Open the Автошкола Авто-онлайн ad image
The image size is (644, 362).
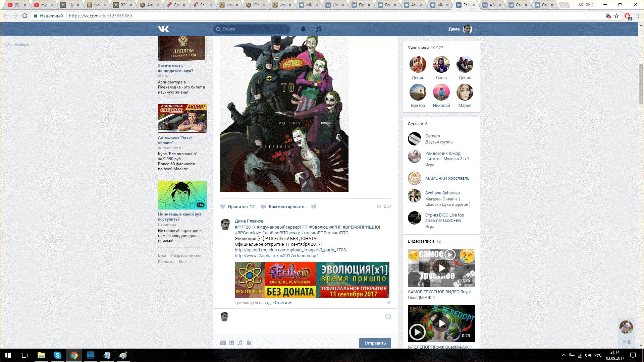[x=182, y=118]
